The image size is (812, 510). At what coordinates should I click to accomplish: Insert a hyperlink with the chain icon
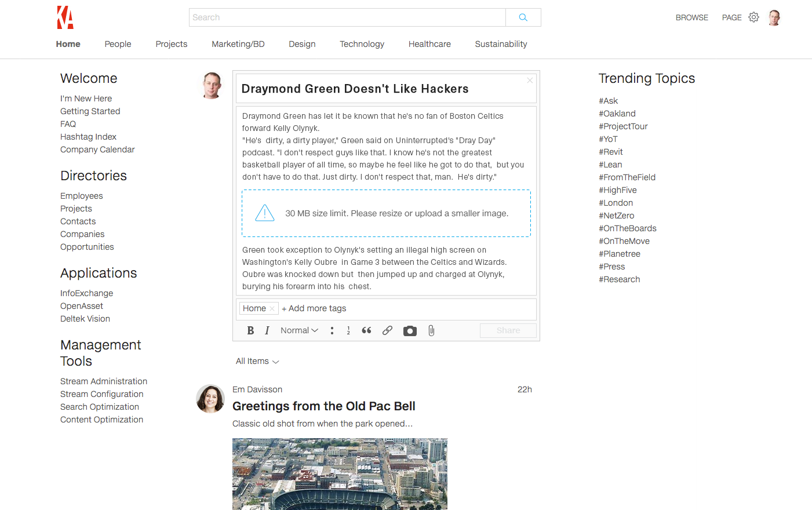tap(387, 330)
